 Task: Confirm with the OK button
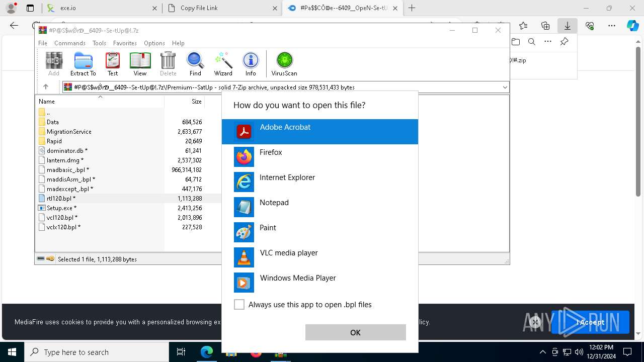pyautogui.click(x=356, y=332)
